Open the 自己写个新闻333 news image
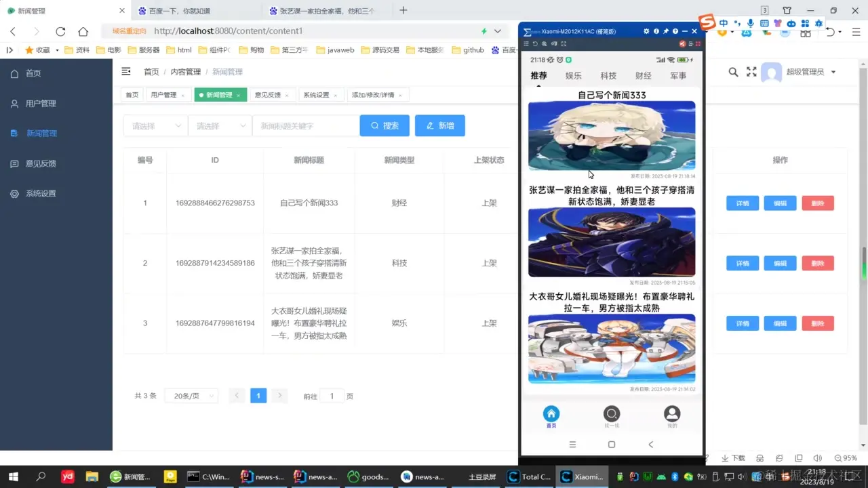This screenshot has height=488, width=868. [x=612, y=136]
